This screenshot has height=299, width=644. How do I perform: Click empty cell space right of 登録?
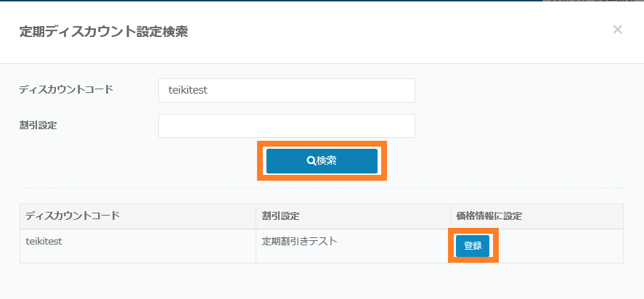pos(559,246)
